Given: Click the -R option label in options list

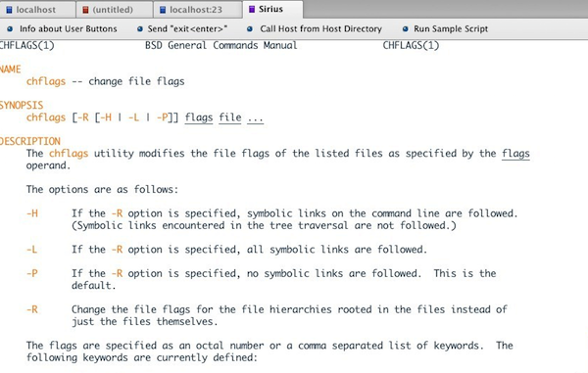Looking at the screenshot, I should (32, 309).
